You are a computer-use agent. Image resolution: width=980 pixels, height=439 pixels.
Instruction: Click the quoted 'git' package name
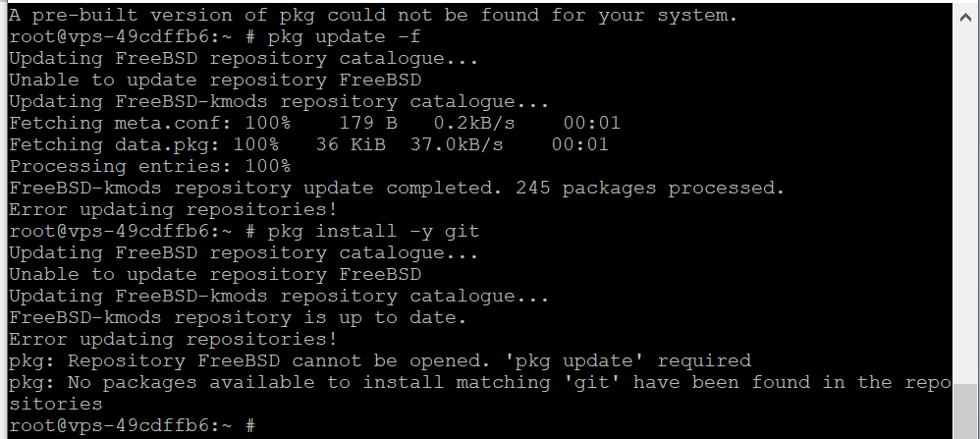pos(584,383)
